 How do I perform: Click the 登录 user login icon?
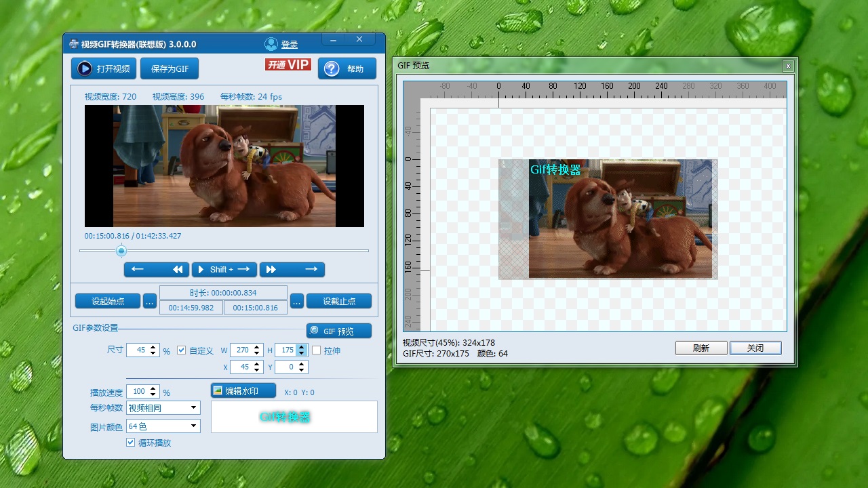click(271, 44)
